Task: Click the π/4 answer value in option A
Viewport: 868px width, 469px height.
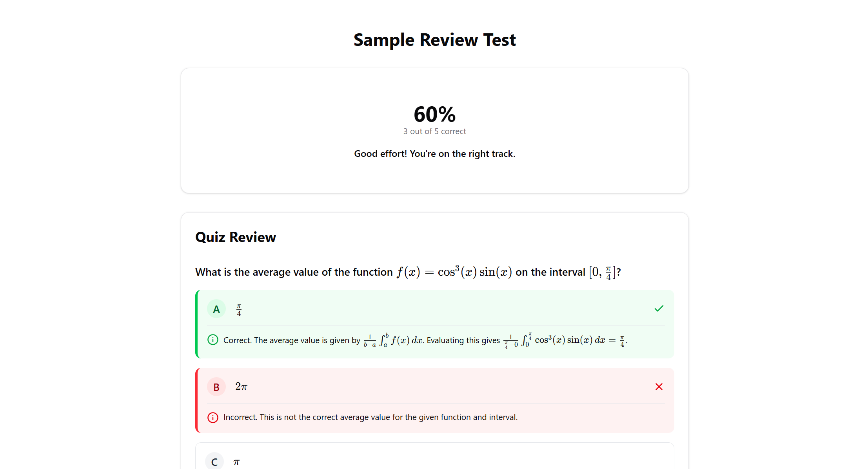Action: click(x=239, y=310)
